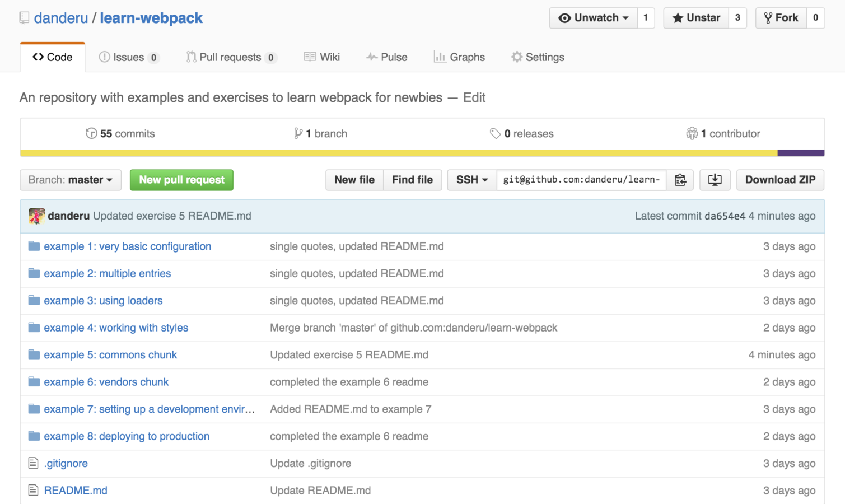
Task: Open commit hash da654e4
Action: 725,216
